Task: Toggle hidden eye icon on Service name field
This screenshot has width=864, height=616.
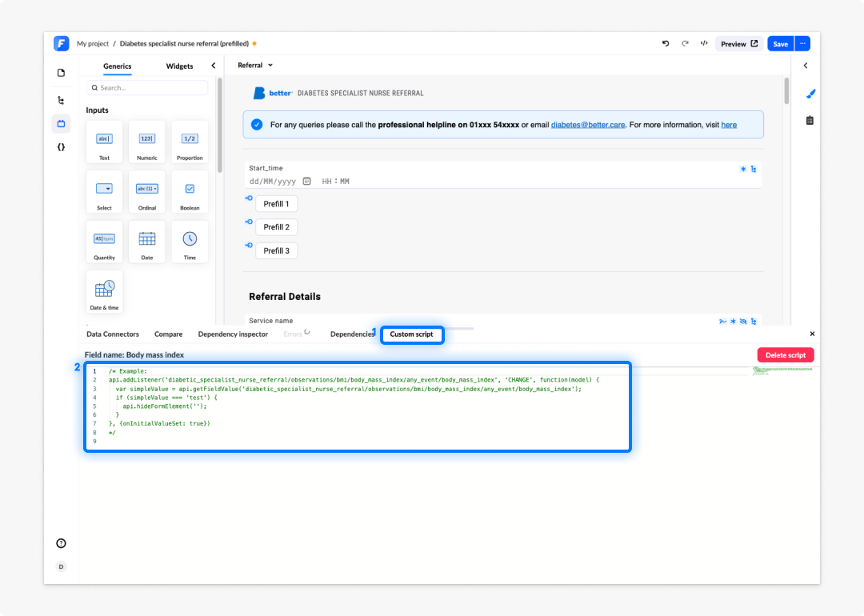Action: click(x=743, y=322)
